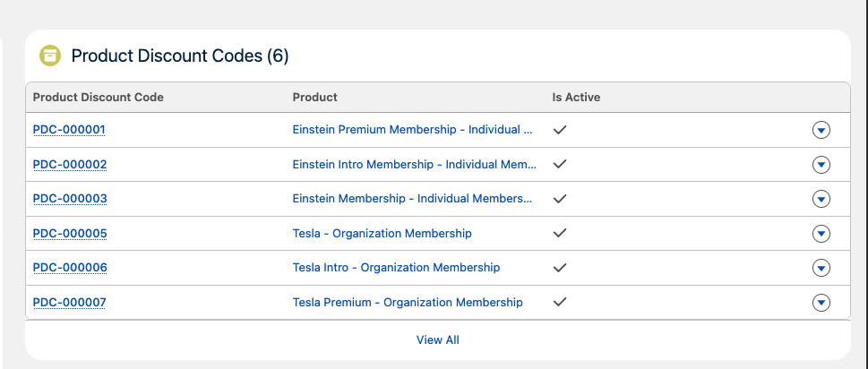
Task: Click Is Active checkmark for PDC-000006
Action: (x=560, y=268)
